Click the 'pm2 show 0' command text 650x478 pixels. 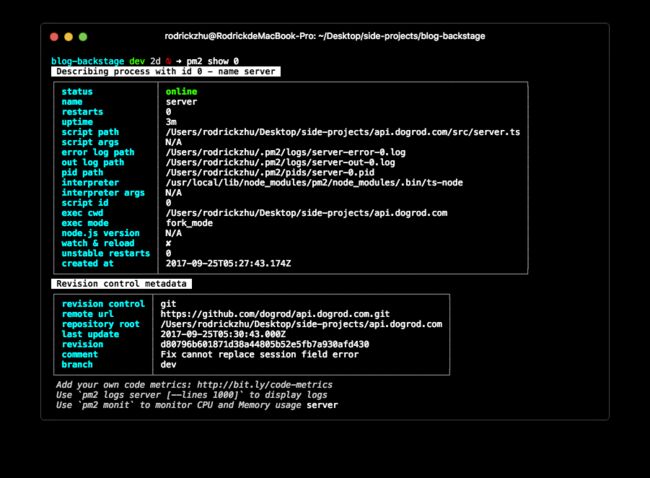tap(212, 61)
